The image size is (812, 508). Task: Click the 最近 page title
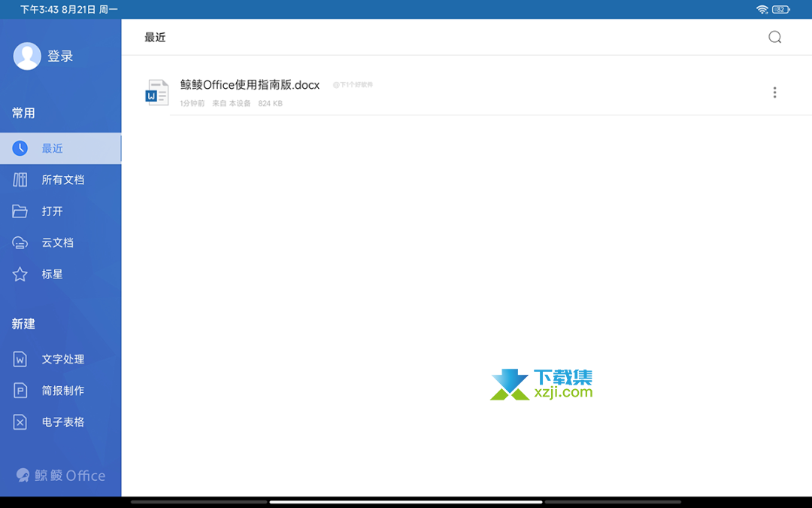click(155, 38)
